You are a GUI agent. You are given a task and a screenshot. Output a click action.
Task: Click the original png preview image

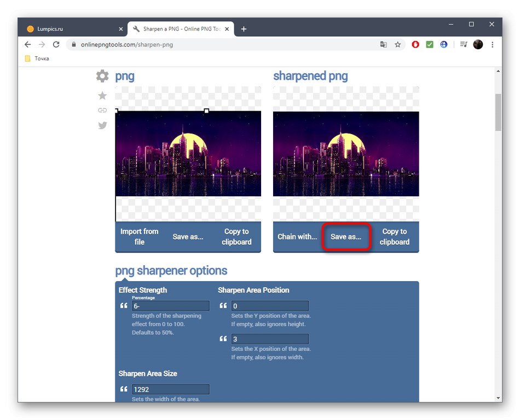(188, 154)
